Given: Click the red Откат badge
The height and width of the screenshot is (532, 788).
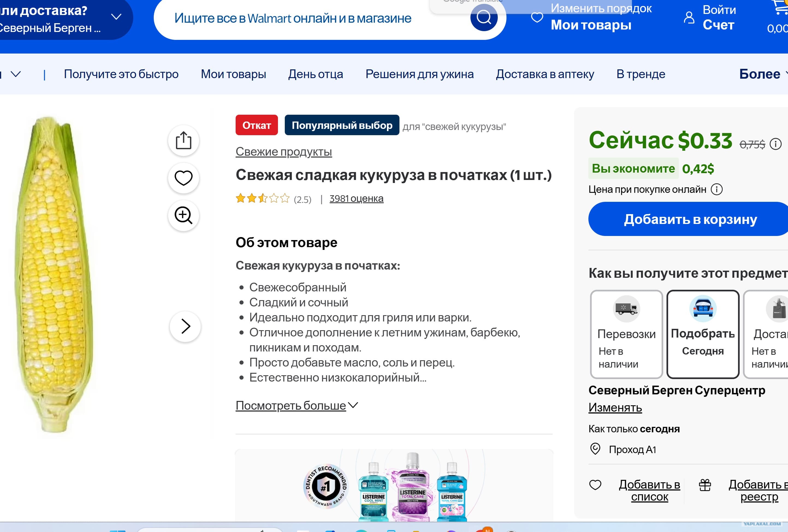Looking at the screenshot, I should coord(257,125).
